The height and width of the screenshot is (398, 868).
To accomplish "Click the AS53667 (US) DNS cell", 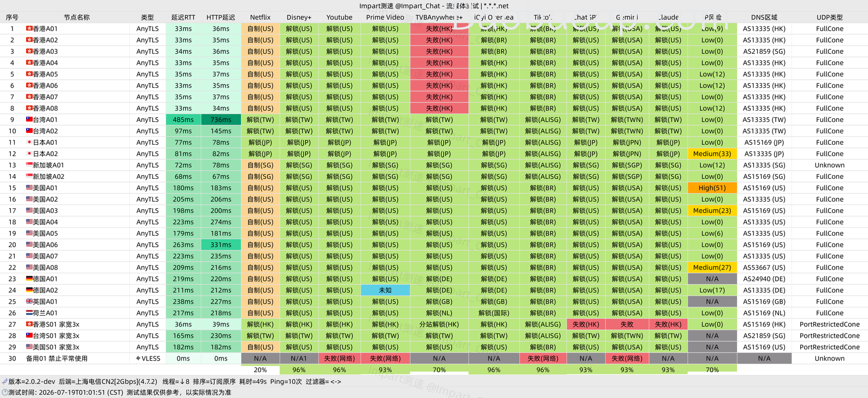I will [x=764, y=268].
